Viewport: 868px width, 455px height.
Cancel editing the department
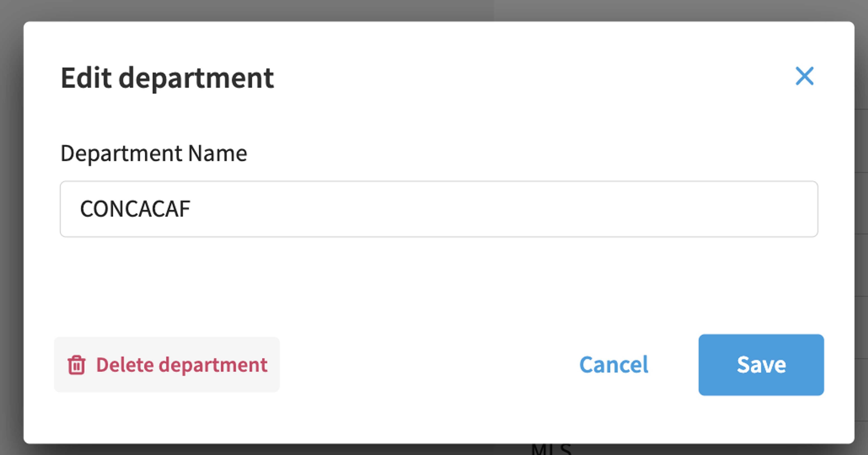614,365
